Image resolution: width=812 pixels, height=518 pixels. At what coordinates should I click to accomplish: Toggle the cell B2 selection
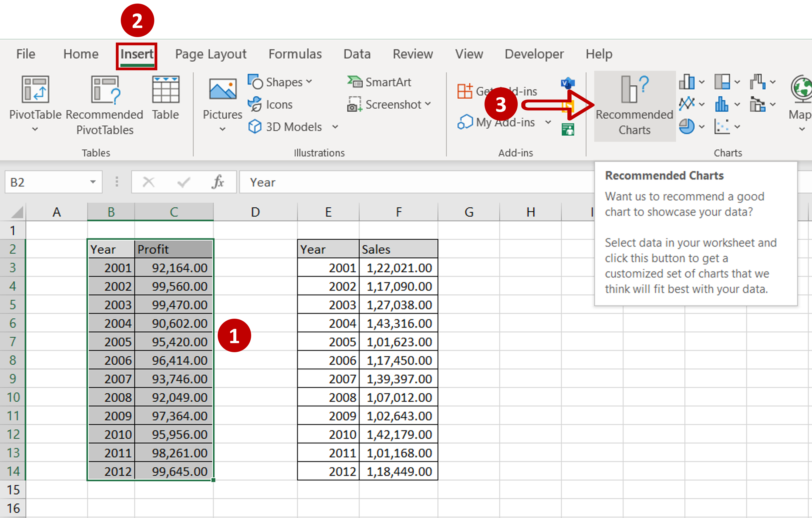[x=110, y=249]
